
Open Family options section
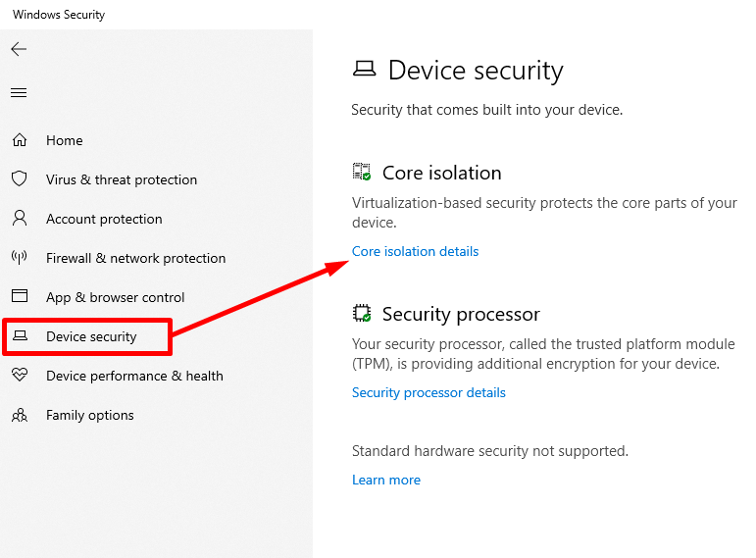pyautogui.click(x=90, y=415)
